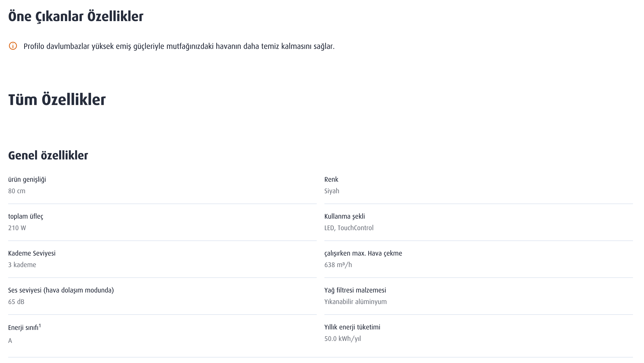This screenshot has width=644, height=363.
Task: Click the Ses seviyesi label
Action: click(x=61, y=290)
